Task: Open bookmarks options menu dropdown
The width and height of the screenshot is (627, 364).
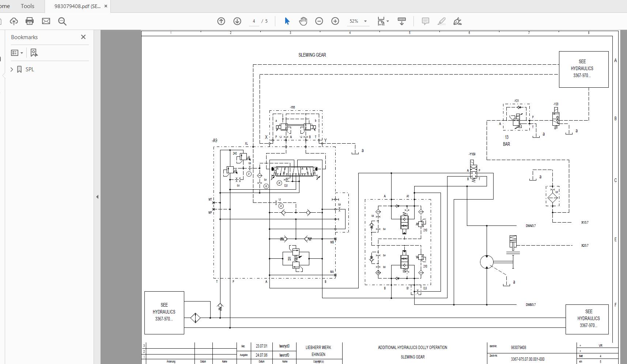Action: [x=17, y=53]
